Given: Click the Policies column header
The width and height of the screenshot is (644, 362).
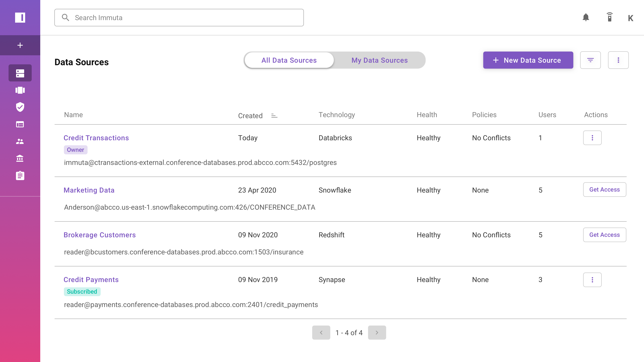Looking at the screenshot, I should coord(484,115).
